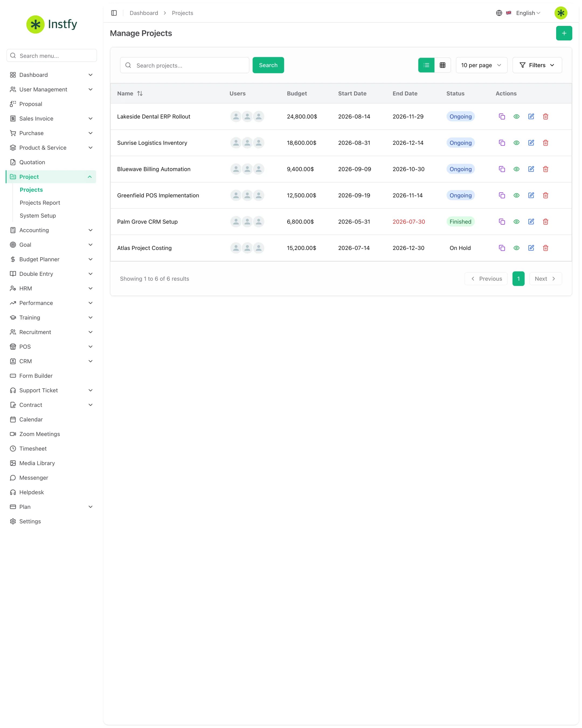Viewport: 582px width, 728px height.
Task: Open the user avatar in the top bar
Action: 561,13
